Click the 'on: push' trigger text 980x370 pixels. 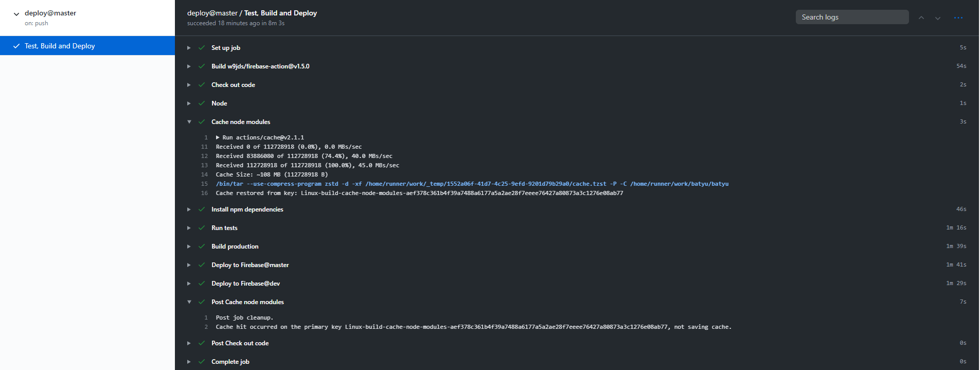point(37,23)
